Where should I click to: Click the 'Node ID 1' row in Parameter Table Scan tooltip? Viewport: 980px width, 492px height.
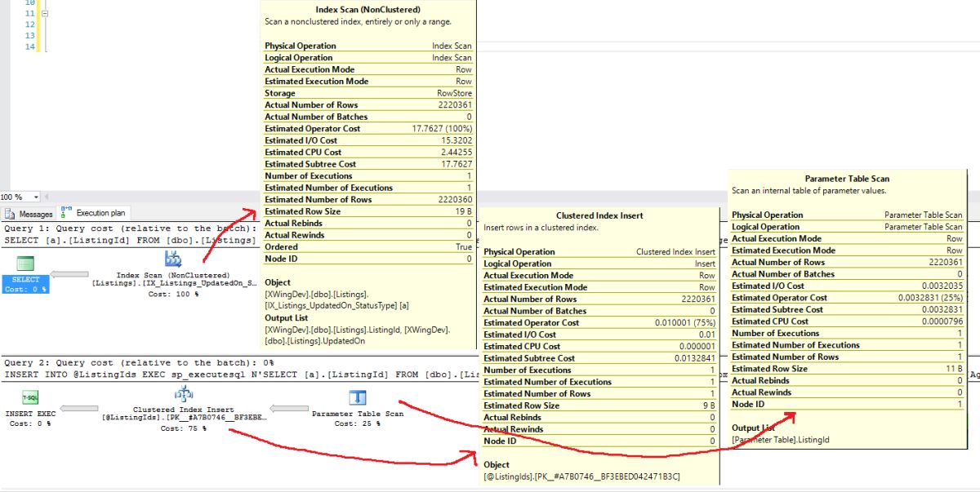click(848, 404)
